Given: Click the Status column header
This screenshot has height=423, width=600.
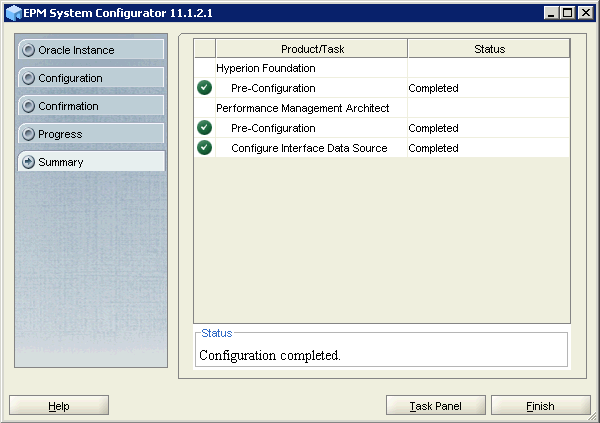Looking at the screenshot, I should pos(489,49).
